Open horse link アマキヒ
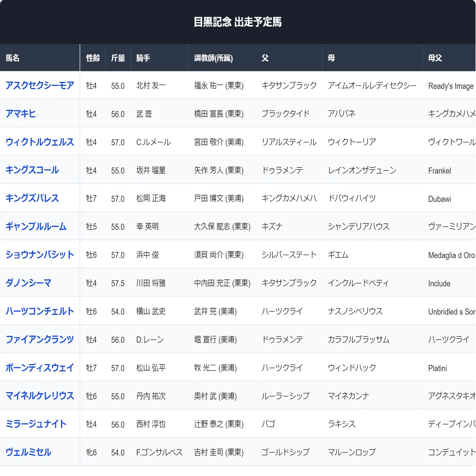The height and width of the screenshot is (476, 476). pos(21,114)
